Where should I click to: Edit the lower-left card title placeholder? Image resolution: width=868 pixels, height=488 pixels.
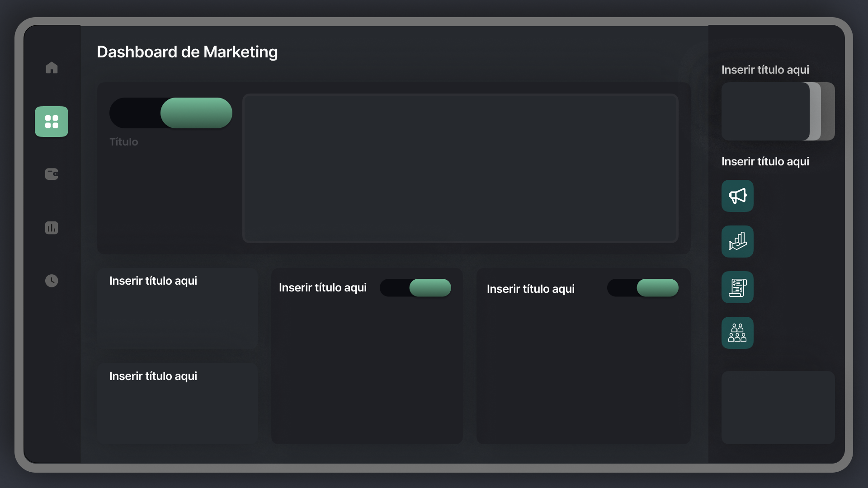pos(153,375)
